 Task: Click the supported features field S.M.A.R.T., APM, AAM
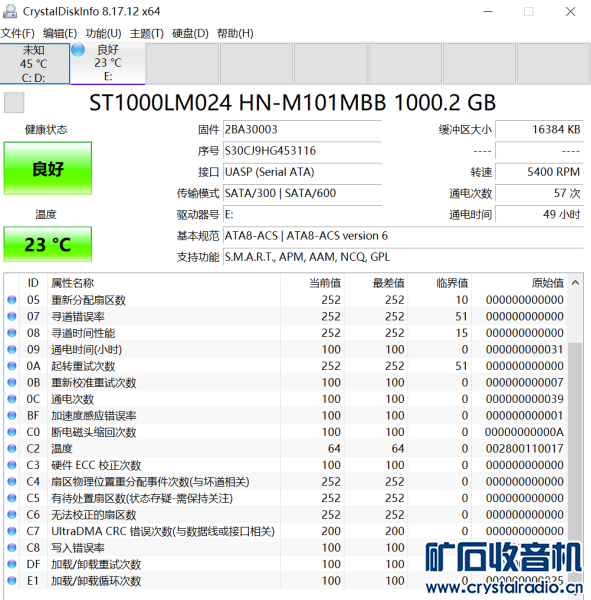point(403,257)
